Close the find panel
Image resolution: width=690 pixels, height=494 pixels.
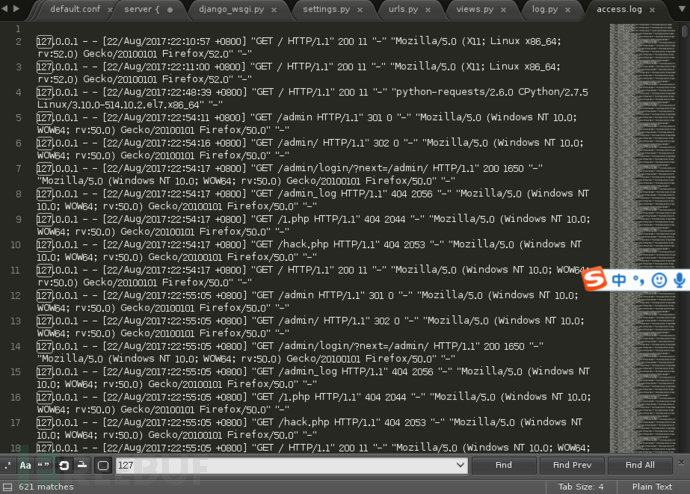681,462
